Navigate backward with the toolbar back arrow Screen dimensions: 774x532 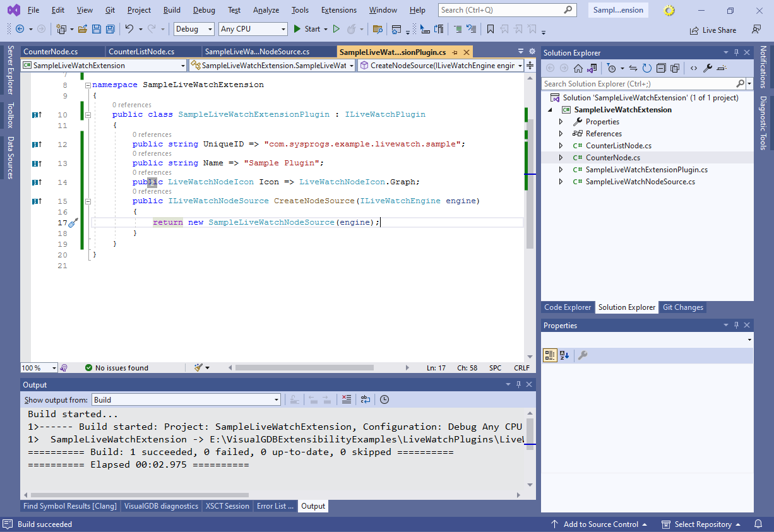coord(20,29)
